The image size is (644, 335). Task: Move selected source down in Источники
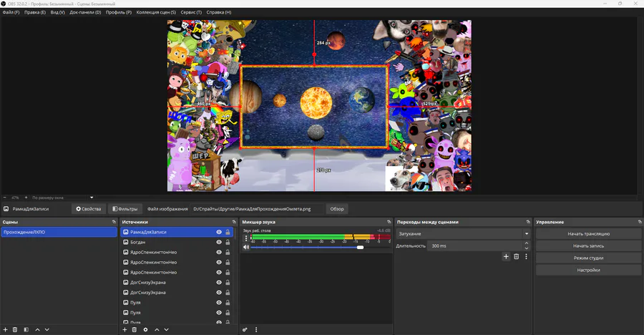pyautogui.click(x=166, y=330)
